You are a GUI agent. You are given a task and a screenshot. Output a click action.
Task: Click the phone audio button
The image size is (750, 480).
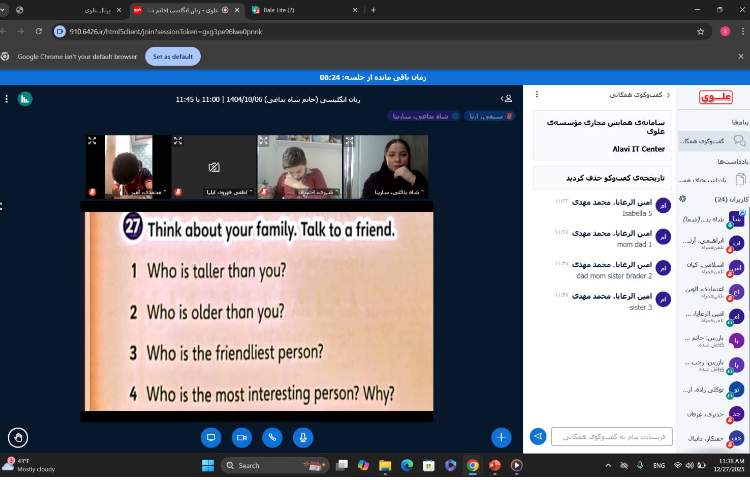tap(271, 437)
